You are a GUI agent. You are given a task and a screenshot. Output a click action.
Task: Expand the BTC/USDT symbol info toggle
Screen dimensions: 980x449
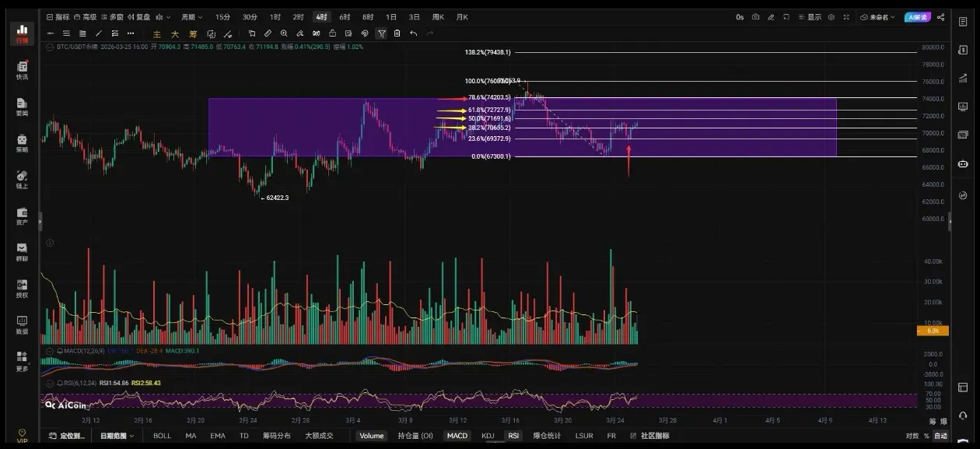(x=51, y=47)
